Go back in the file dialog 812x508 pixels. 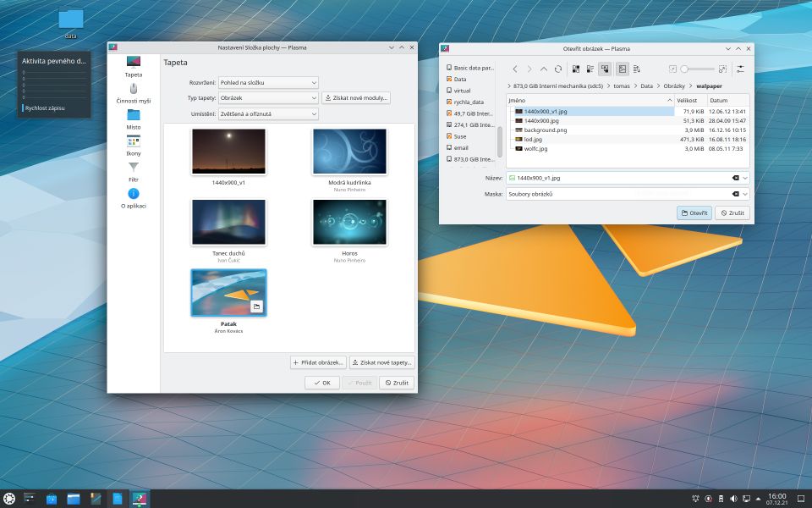pos(515,69)
